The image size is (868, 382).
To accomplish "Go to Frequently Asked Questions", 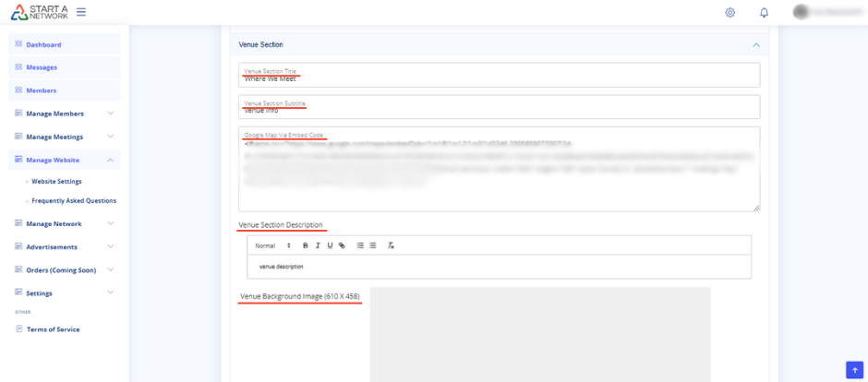I will tap(74, 200).
